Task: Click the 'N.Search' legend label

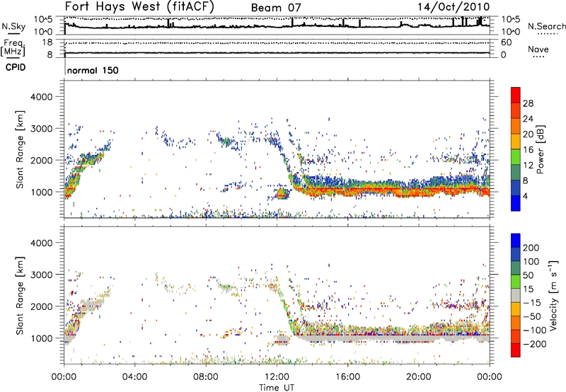Action: point(546,26)
